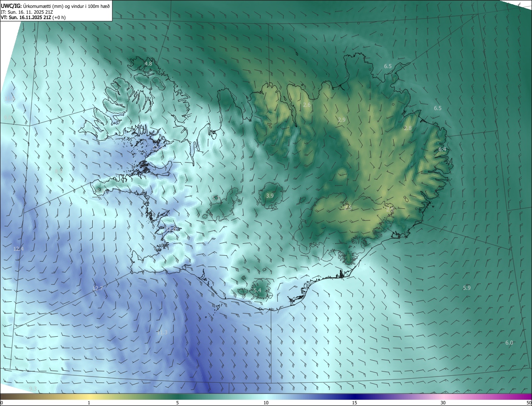Click the 2.9 value on the map
The width and height of the screenshot is (532, 406).
pos(342,120)
